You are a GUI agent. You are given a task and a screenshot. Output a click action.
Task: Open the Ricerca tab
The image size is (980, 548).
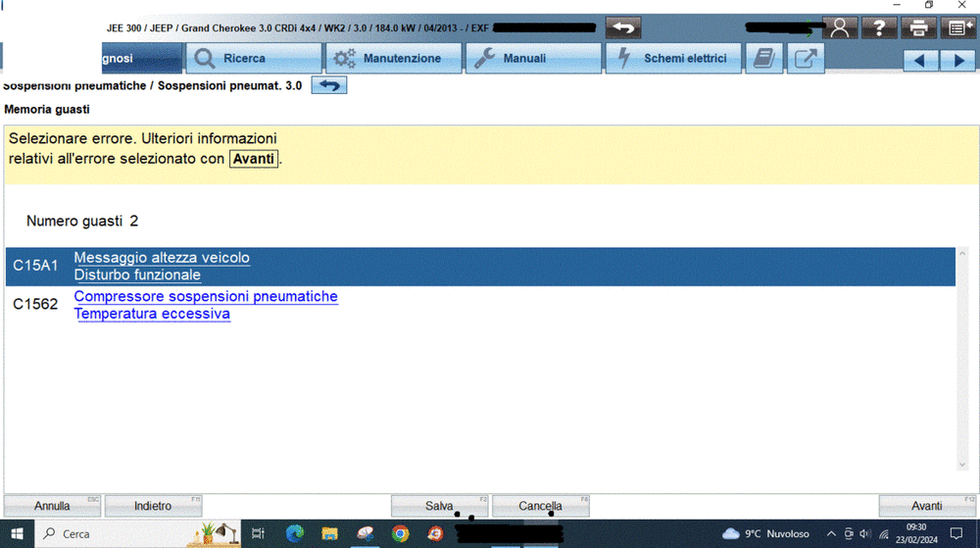tap(254, 59)
